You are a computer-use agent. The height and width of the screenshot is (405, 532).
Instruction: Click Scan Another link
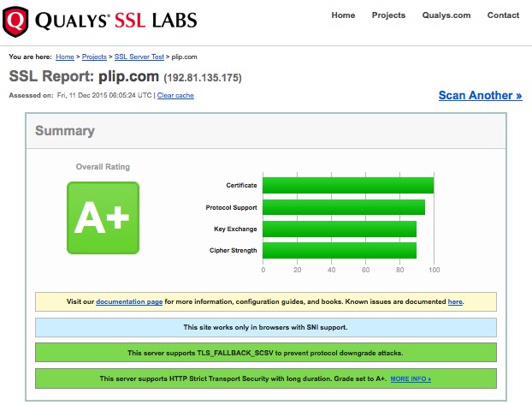[480, 95]
